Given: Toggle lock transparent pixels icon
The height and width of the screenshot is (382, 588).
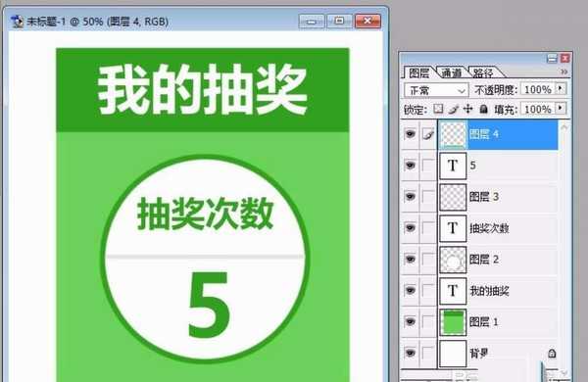Looking at the screenshot, I should [438, 109].
